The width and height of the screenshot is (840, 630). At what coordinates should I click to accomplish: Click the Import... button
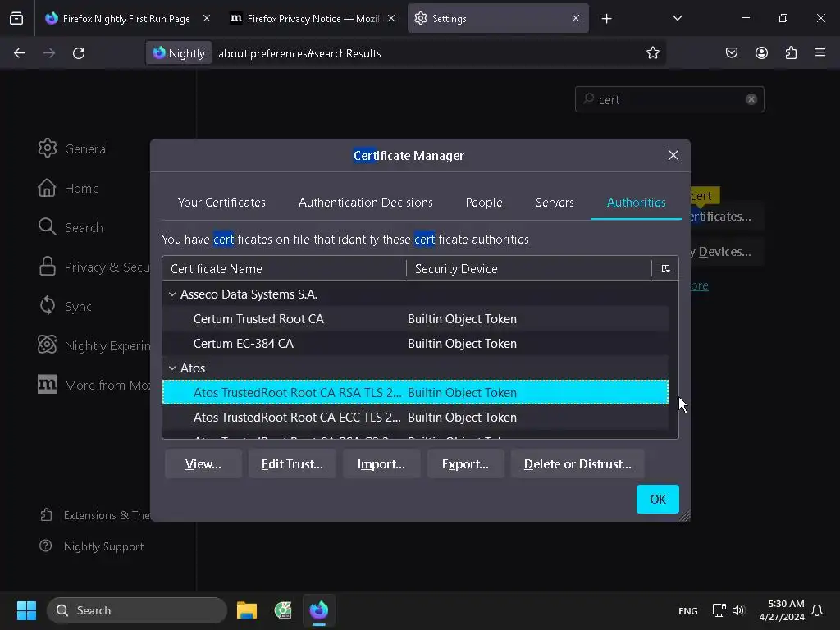[x=381, y=464]
